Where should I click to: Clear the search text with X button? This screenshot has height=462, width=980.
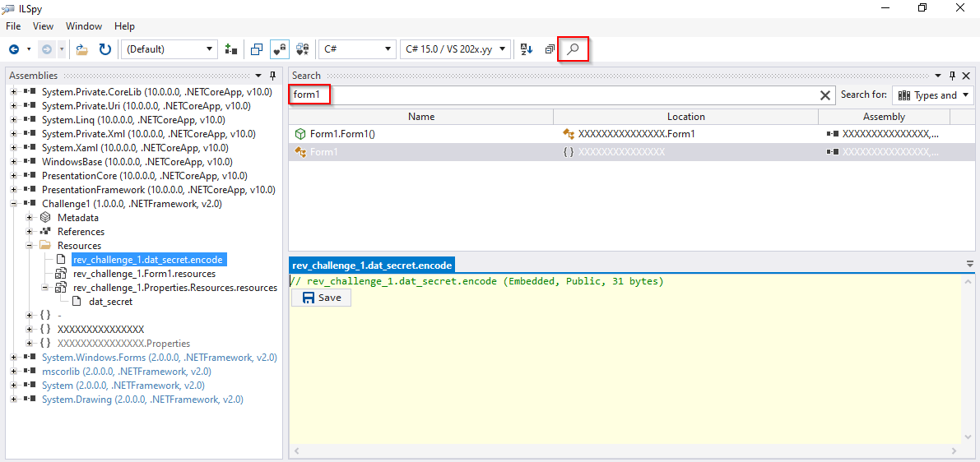[825, 95]
